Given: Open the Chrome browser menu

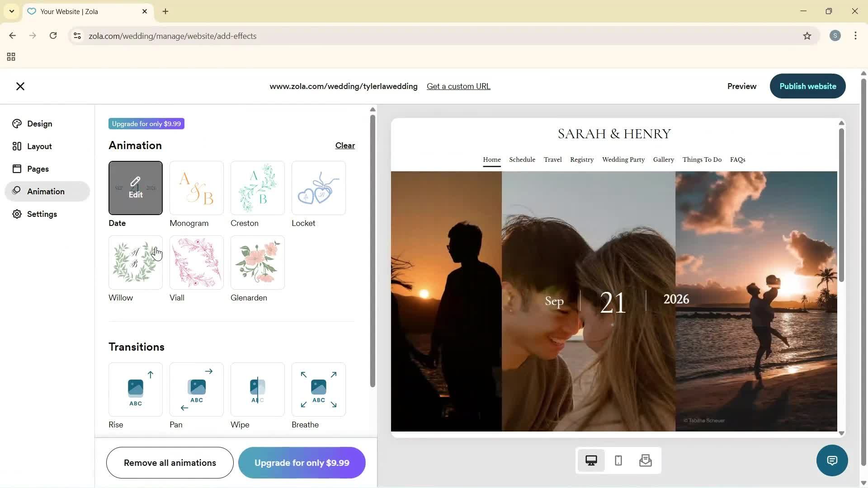Looking at the screenshot, I should click(855, 36).
